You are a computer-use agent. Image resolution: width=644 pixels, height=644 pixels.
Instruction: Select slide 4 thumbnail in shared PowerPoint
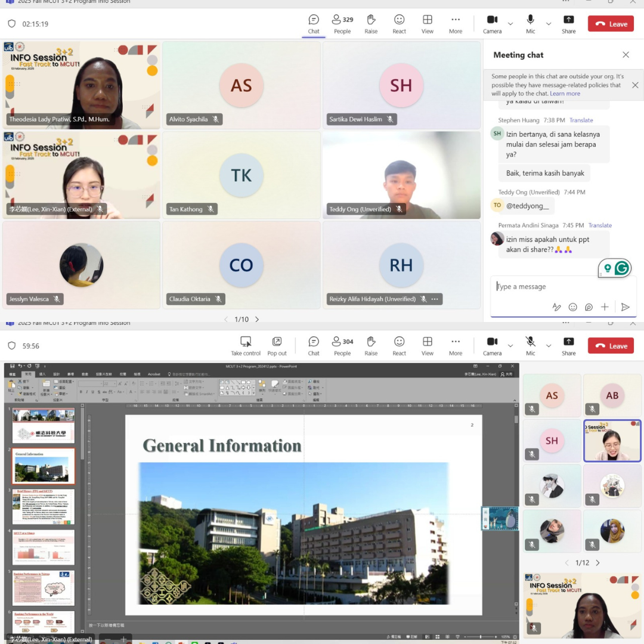(44, 547)
